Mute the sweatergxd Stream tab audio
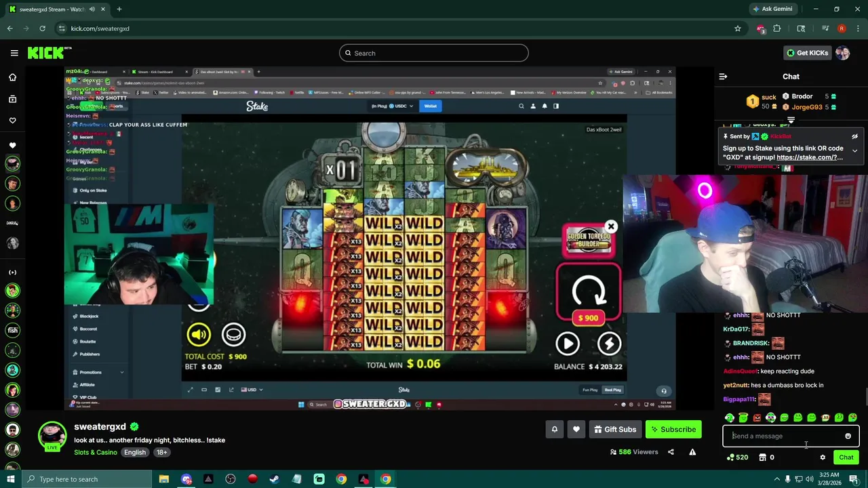868x488 pixels. pyautogui.click(x=92, y=9)
